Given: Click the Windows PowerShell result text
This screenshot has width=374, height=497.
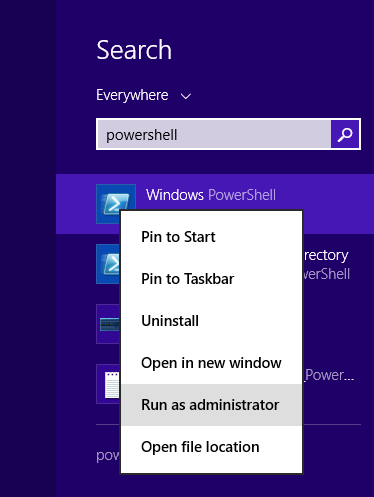Looking at the screenshot, I should [x=211, y=195].
